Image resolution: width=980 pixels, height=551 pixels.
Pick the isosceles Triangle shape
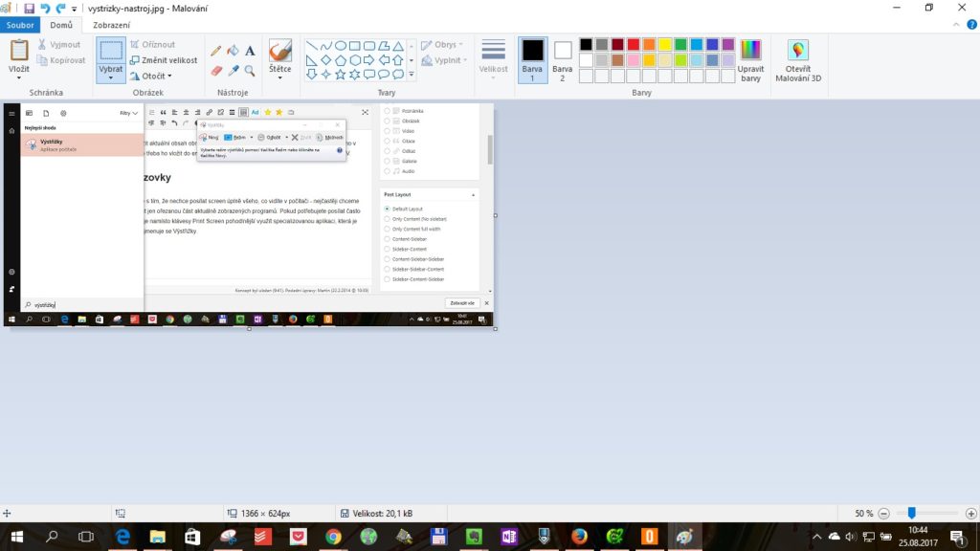[398, 46]
